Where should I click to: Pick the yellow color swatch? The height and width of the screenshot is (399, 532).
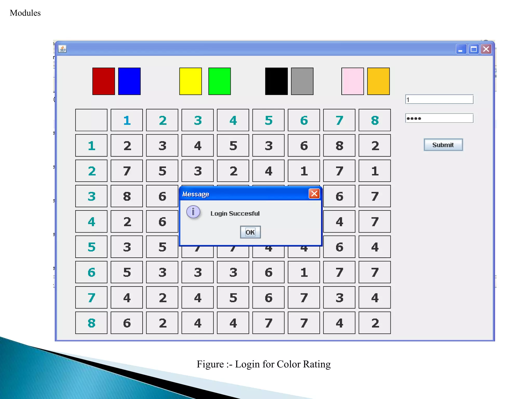190,81
